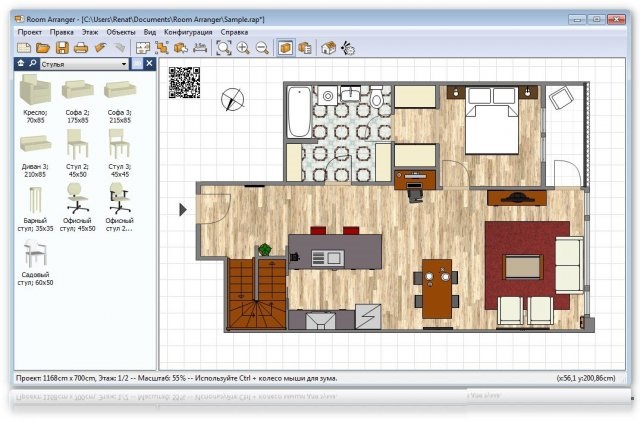Select the TV stand above rug
This screenshot has width=640, height=421.
(517, 198)
